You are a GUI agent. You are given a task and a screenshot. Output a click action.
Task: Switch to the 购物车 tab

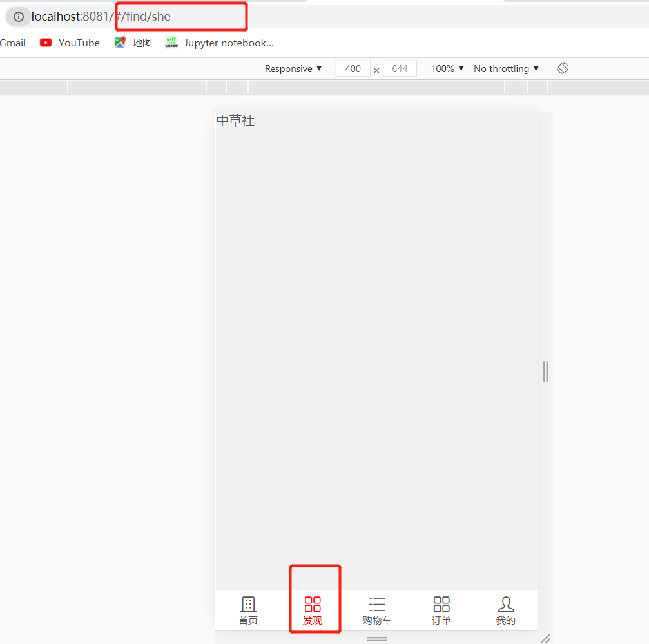pyautogui.click(x=377, y=611)
